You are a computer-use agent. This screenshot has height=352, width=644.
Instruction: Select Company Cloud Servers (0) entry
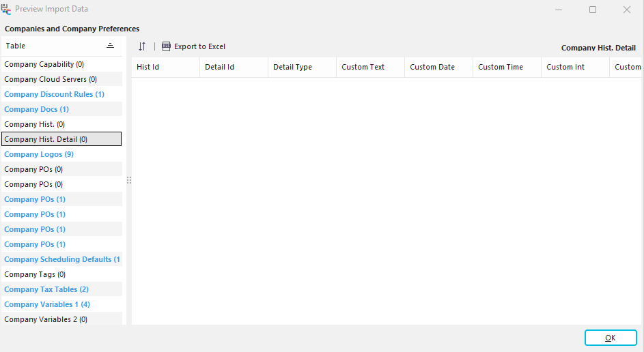point(51,79)
